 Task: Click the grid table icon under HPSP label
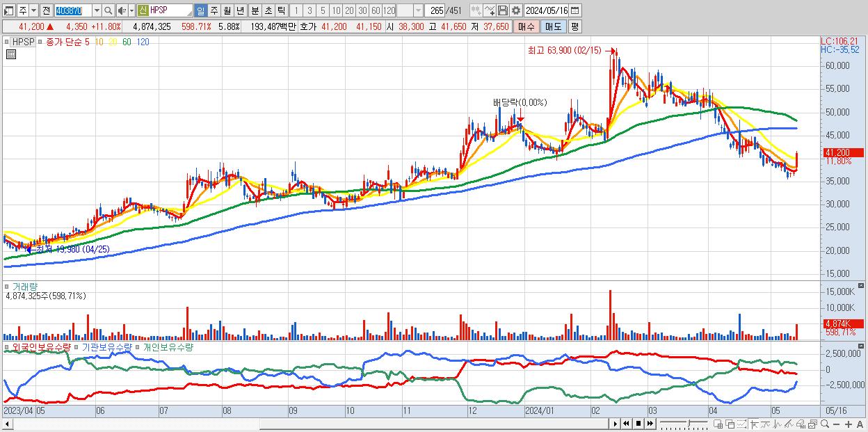(10, 54)
